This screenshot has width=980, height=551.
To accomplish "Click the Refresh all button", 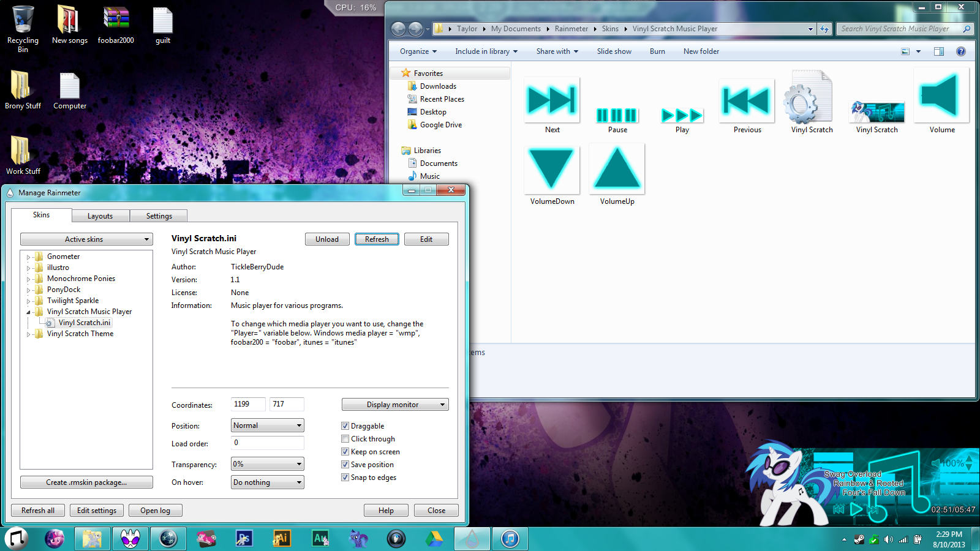I will (x=38, y=511).
